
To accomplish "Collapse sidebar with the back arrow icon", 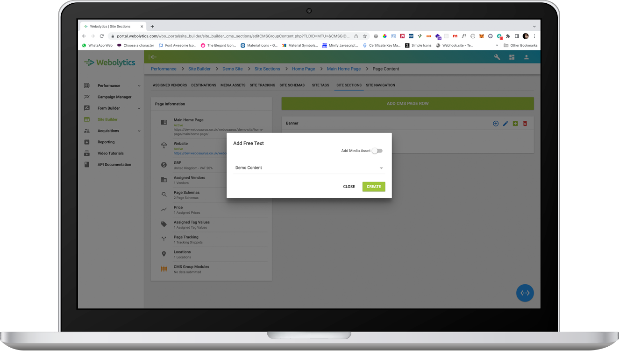I will (x=153, y=57).
